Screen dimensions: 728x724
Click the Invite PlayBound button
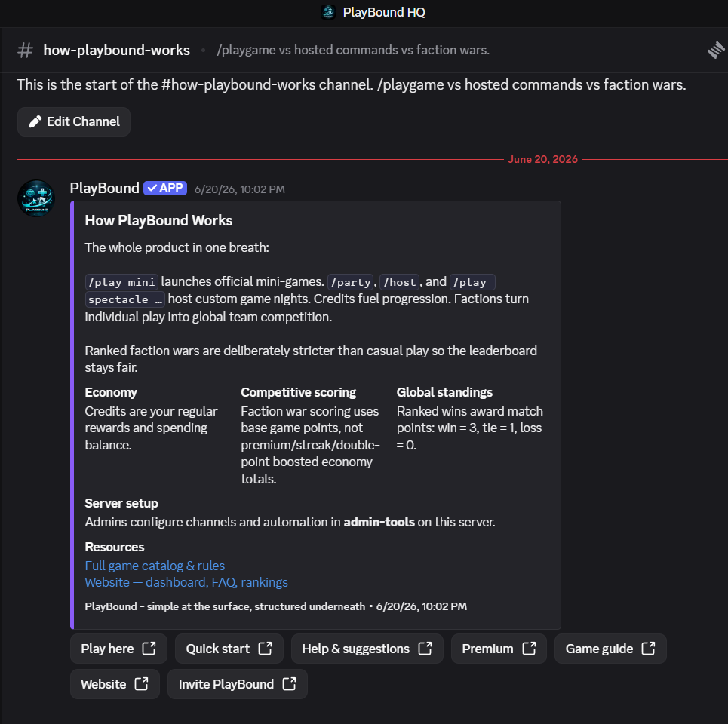237,684
